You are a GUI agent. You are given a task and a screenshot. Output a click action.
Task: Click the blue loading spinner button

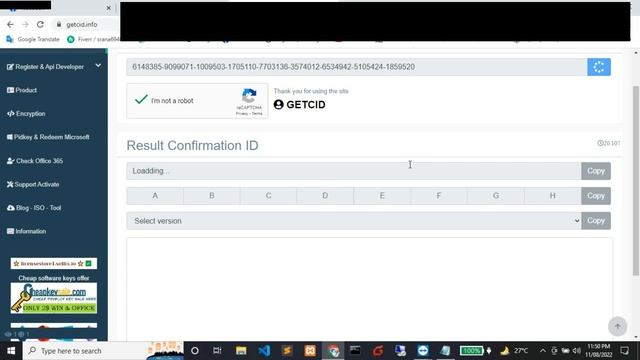[599, 67]
